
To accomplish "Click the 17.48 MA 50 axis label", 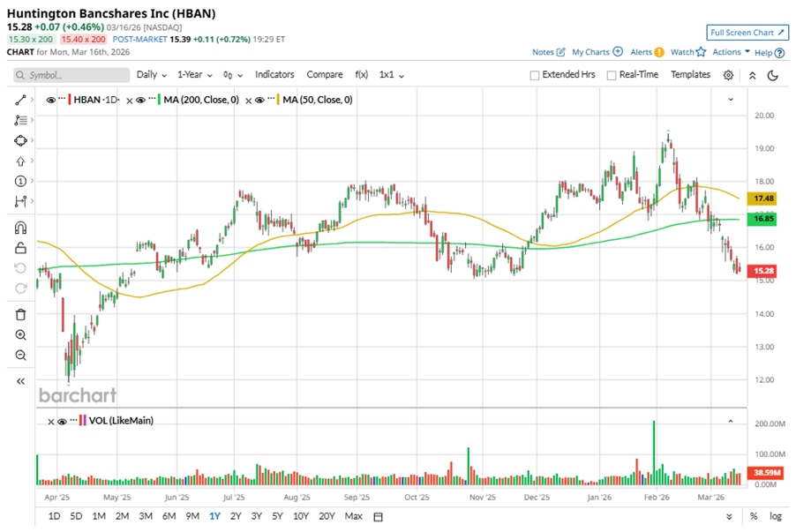I will tap(762, 199).
